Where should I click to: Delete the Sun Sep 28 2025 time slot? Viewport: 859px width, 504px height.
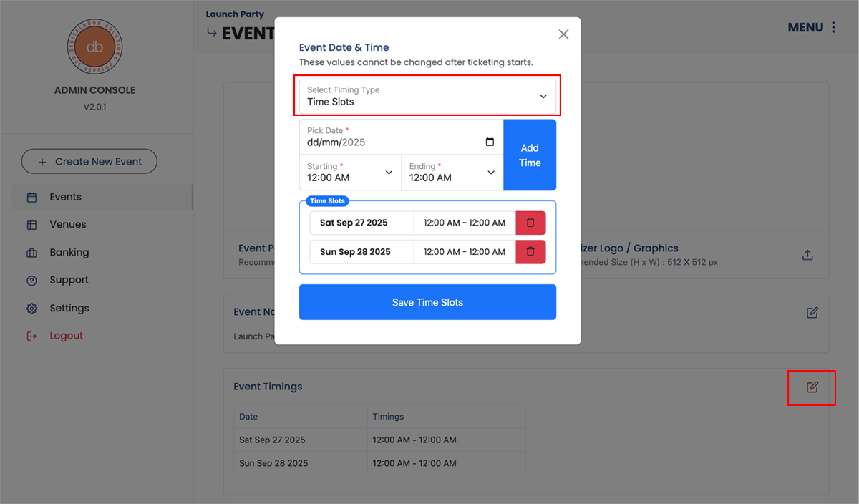click(x=530, y=251)
